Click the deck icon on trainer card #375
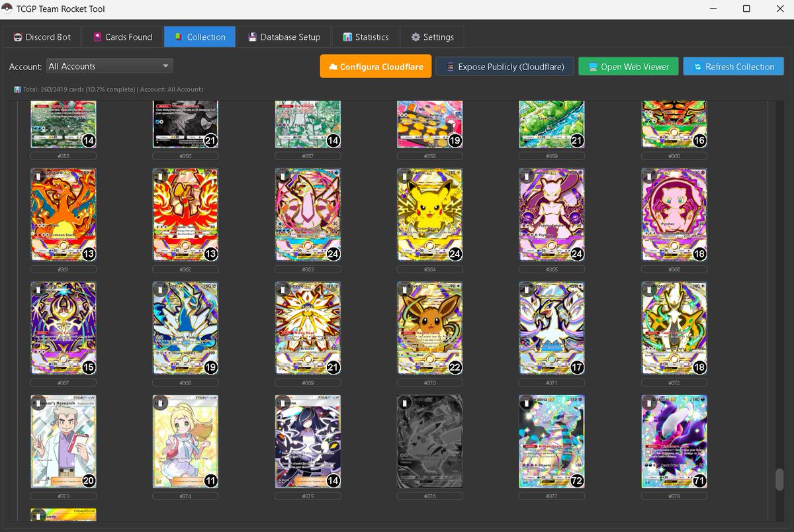The height and width of the screenshot is (532, 794). [x=283, y=404]
